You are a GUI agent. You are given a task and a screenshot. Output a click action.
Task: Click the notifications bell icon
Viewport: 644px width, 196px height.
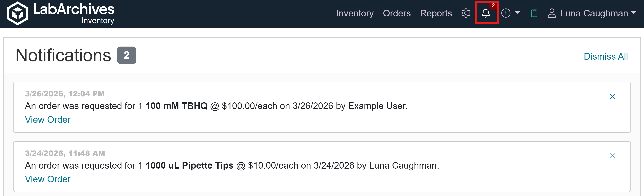click(486, 13)
